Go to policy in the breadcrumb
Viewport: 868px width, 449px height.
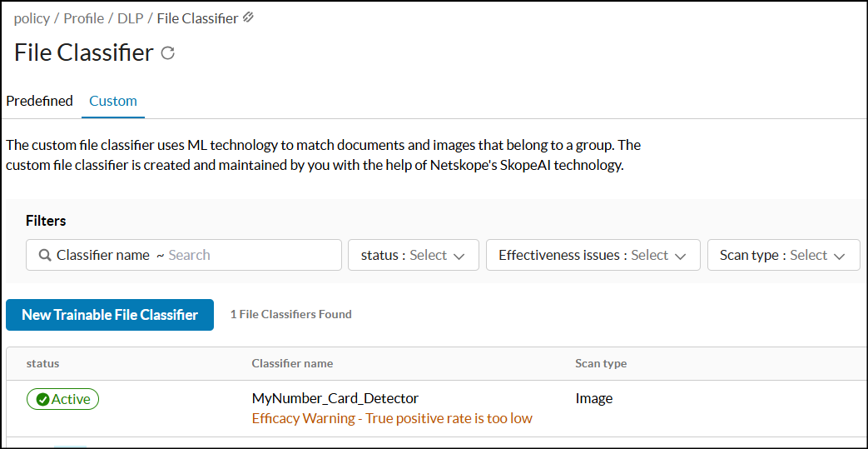pos(32,18)
